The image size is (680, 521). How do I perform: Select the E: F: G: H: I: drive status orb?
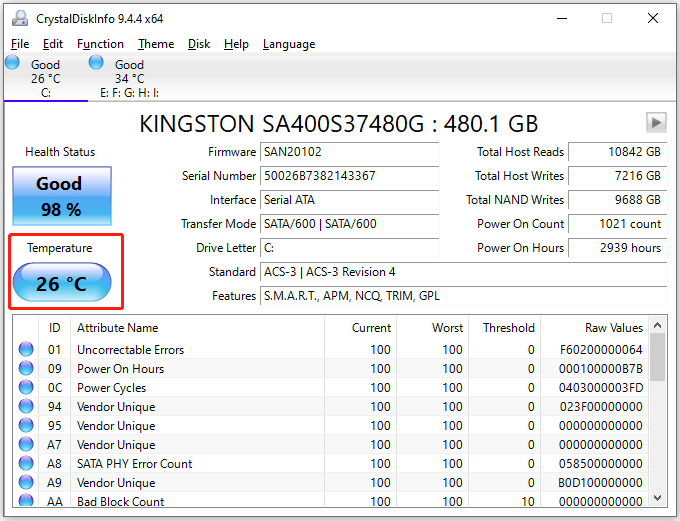pos(96,62)
